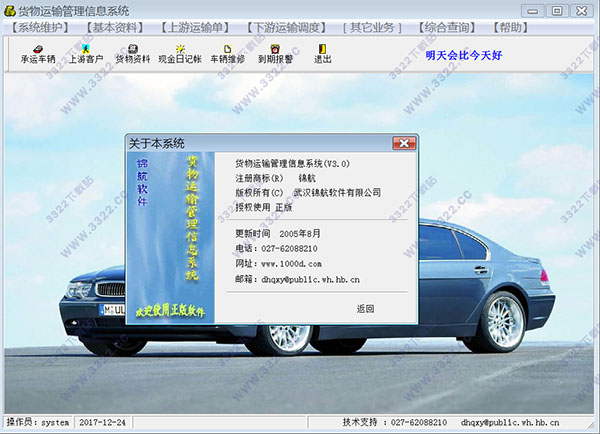
Task: Click the 货物运输管理信息系统(V3.0) title line
Action: click(x=292, y=164)
